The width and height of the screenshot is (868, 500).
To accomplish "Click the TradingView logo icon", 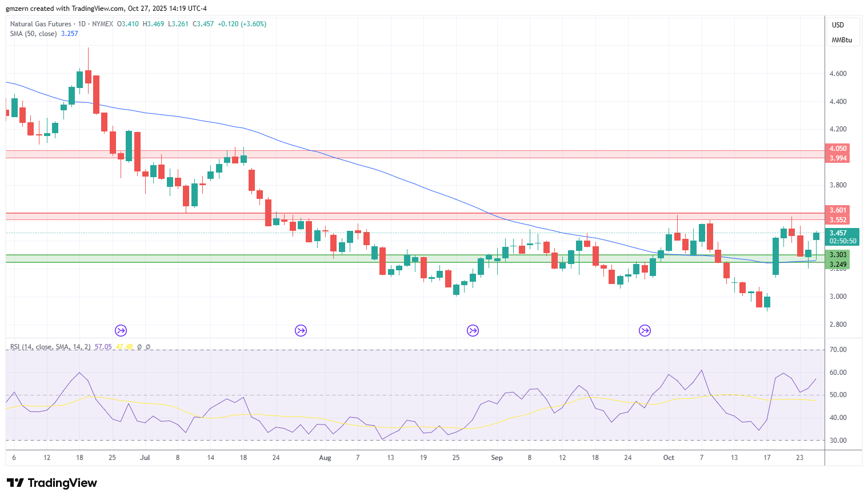I will pyautogui.click(x=15, y=483).
